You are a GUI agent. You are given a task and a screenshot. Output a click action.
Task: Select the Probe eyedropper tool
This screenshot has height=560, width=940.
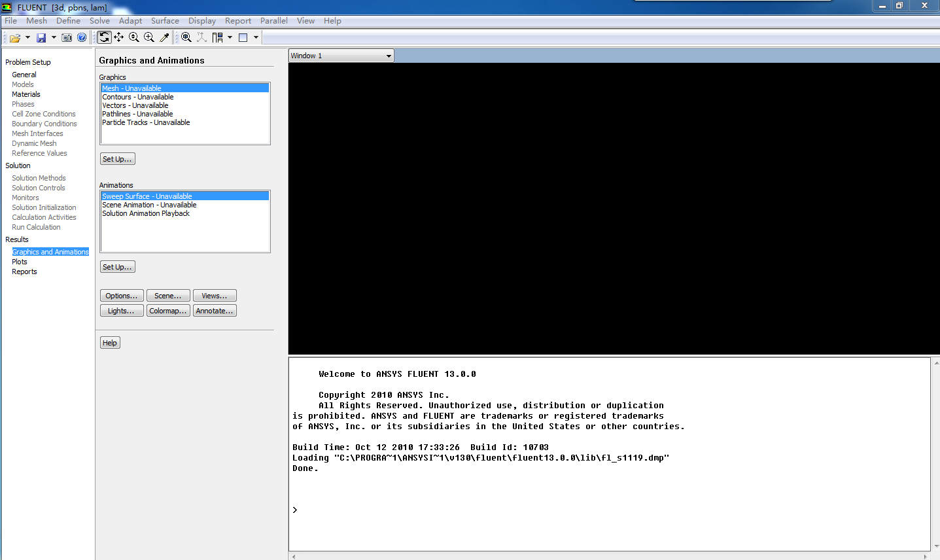[164, 37]
